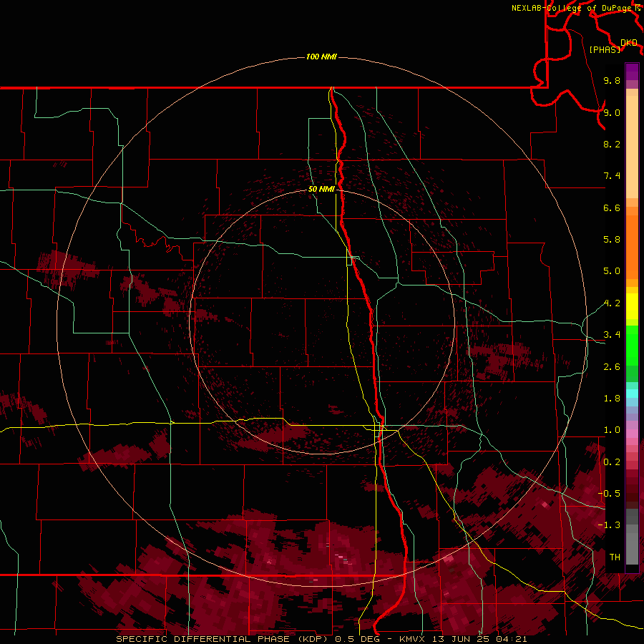Viewport: 644px width, 644px height.
Task: Click the cyan segment of color bar
Action: (632, 394)
